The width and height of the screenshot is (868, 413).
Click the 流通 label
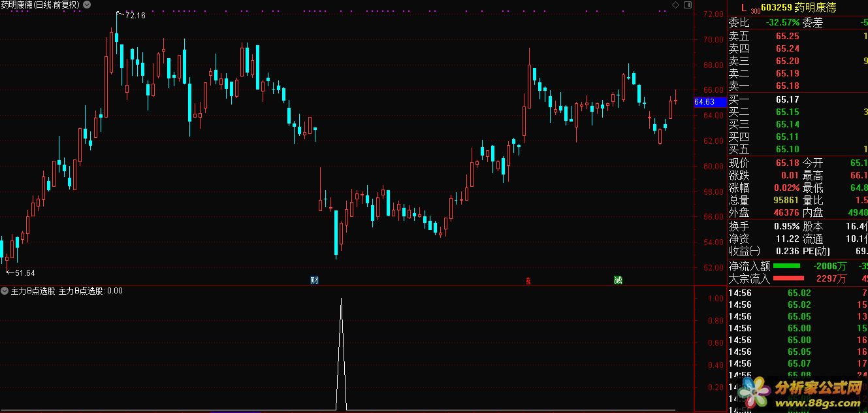[x=813, y=239]
